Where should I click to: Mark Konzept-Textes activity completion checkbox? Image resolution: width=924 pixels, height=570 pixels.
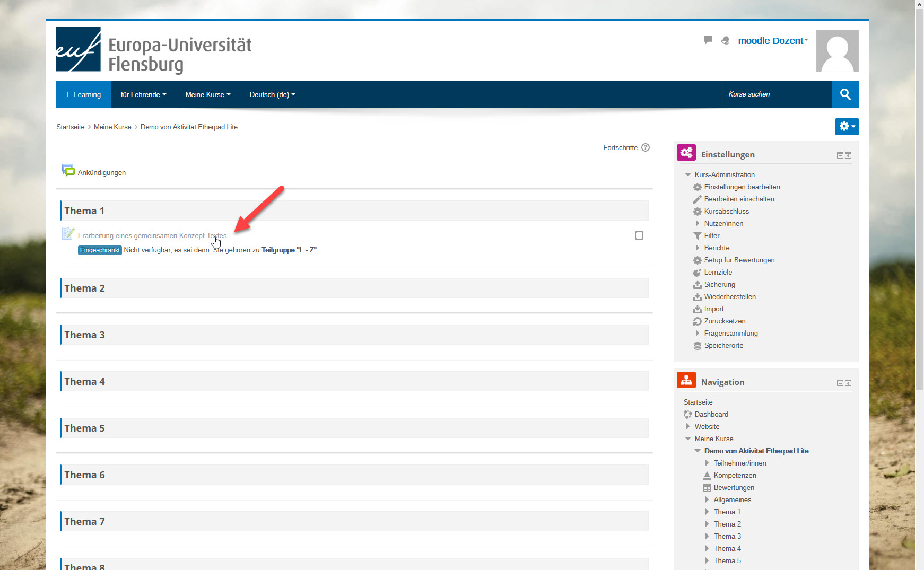click(639, 235)
